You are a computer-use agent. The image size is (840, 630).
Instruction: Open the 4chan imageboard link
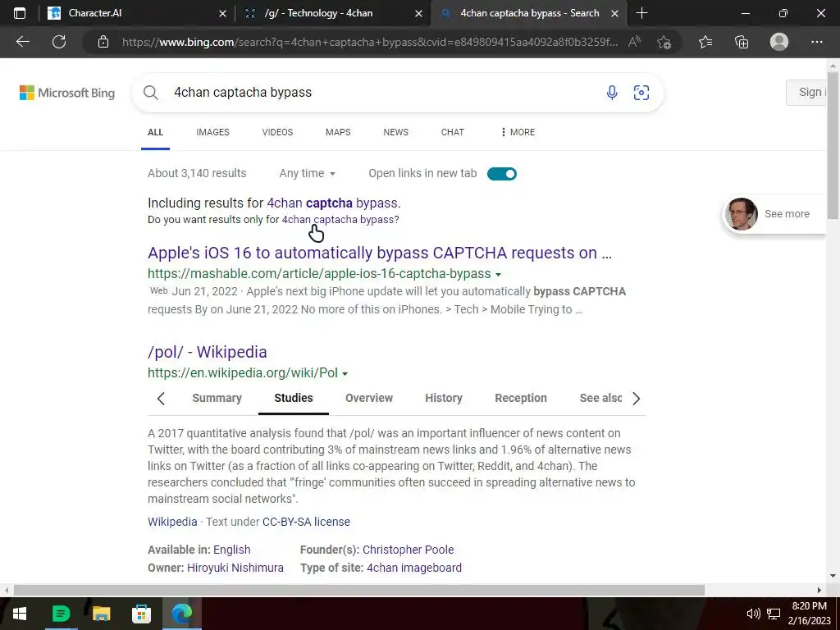pos(414,568)
